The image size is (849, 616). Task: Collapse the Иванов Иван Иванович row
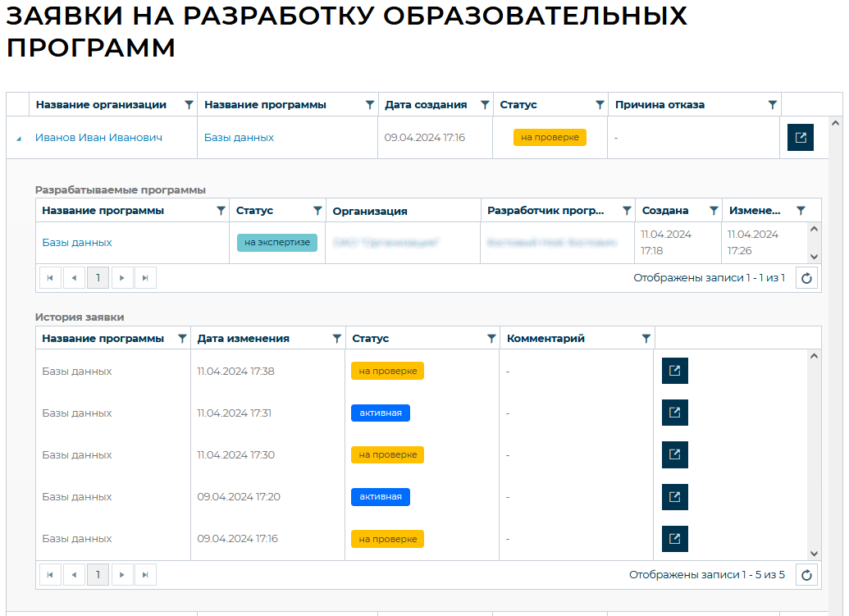pos(18,139)
